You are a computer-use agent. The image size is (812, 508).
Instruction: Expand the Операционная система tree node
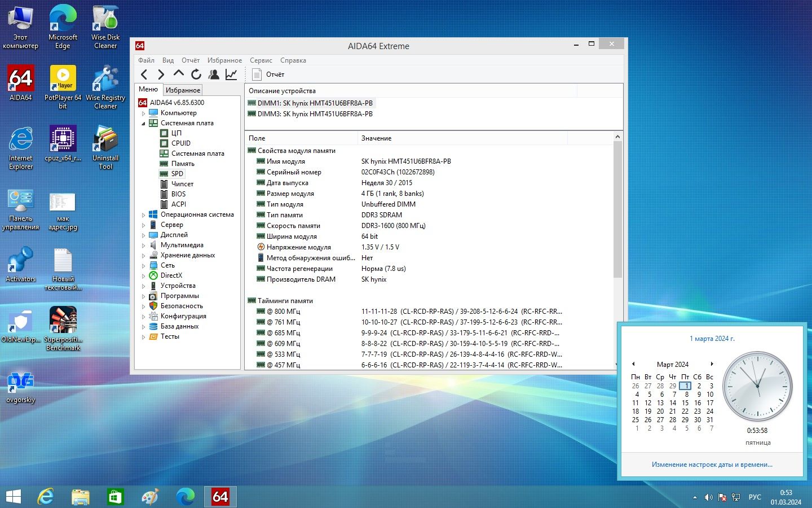(143, 214)
